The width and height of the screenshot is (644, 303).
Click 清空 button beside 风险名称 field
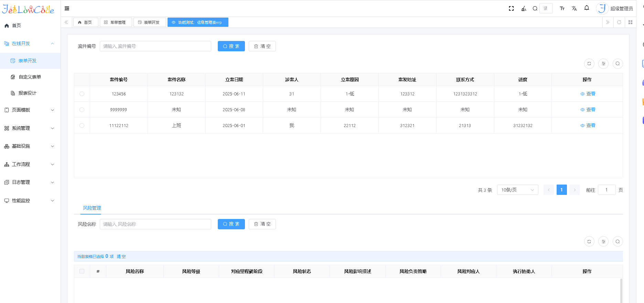point(262,224)
